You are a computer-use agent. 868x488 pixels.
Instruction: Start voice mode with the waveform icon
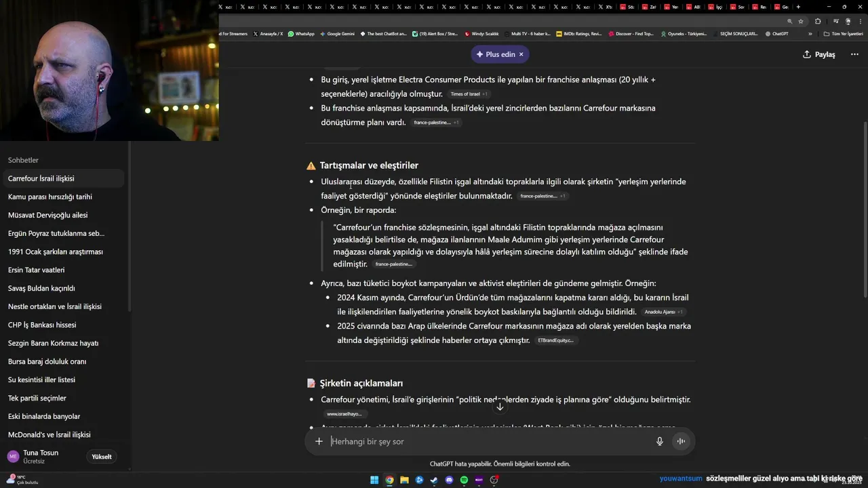coord(681,441)
